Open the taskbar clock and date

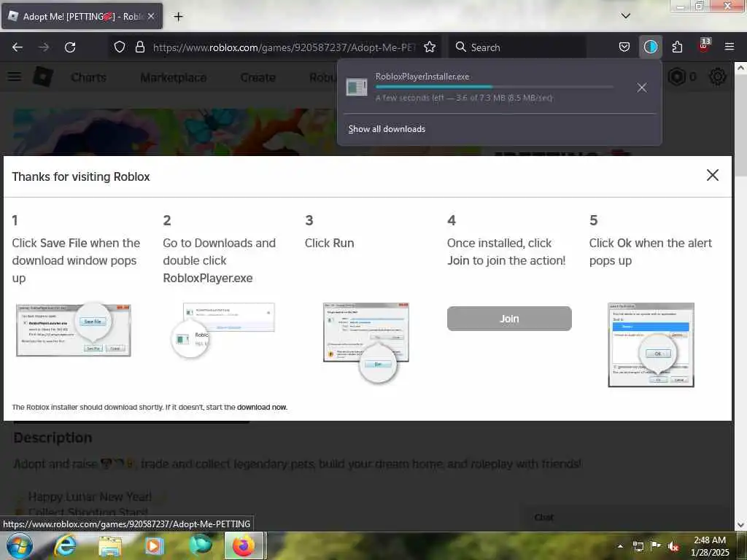click(709, 546)
